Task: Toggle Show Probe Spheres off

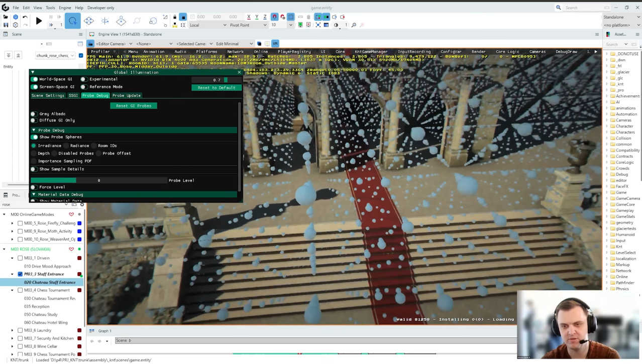Action: [34, 137]
